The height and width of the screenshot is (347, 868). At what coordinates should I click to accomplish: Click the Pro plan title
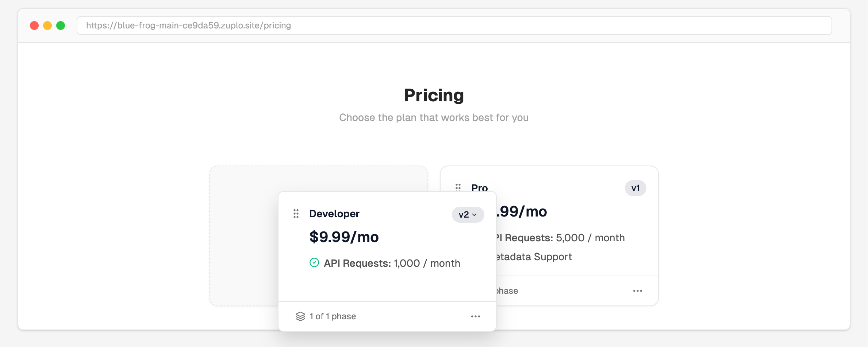coord(480,188)
